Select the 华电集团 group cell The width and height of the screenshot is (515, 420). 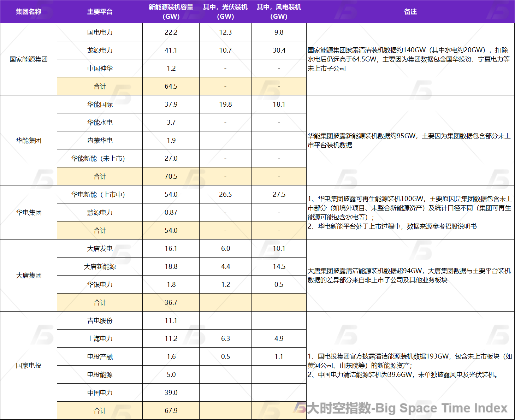[x=29, y=212]
